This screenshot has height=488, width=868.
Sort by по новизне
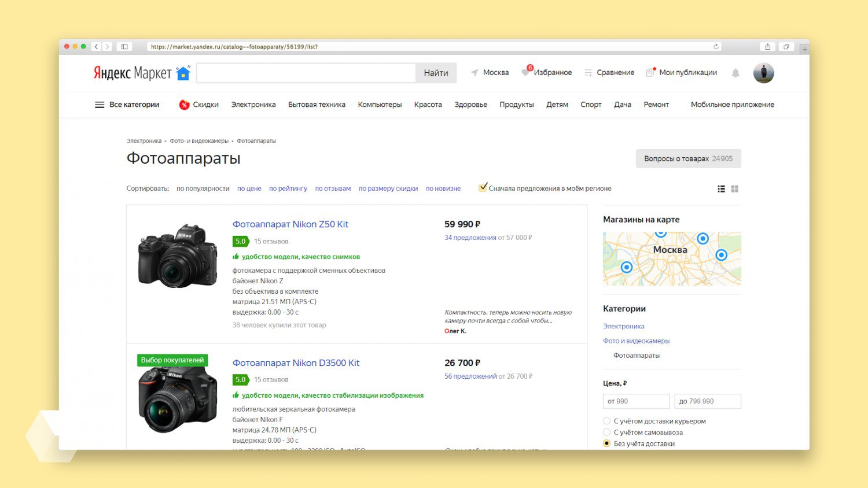coord(443,188)
